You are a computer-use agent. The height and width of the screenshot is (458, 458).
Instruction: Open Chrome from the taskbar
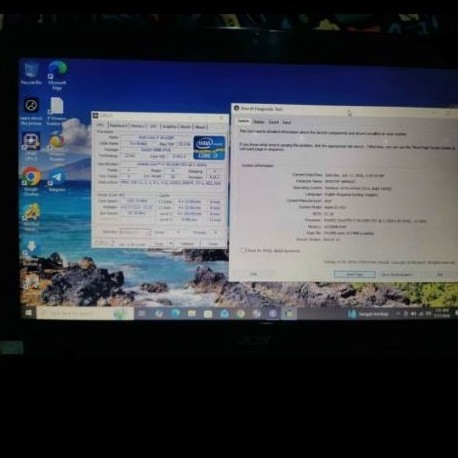pos(240,313)
